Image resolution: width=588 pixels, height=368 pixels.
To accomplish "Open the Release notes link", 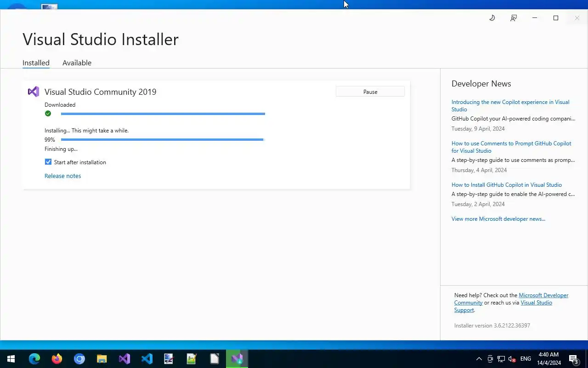I will pyautogui.click(x=62, y=176).
